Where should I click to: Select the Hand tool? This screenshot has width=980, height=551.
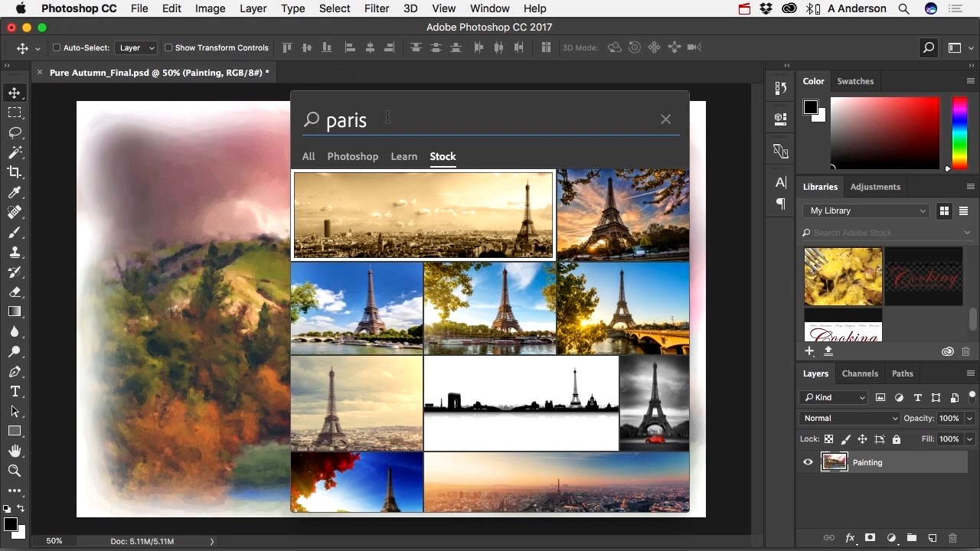coord(15,451)
